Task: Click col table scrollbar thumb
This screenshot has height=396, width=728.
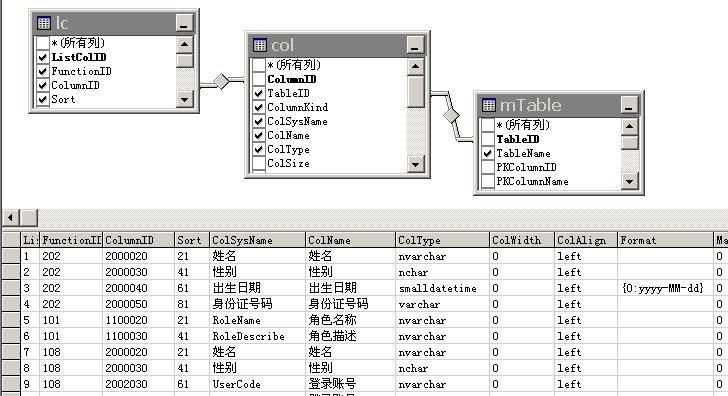Action: pos(415,91)
